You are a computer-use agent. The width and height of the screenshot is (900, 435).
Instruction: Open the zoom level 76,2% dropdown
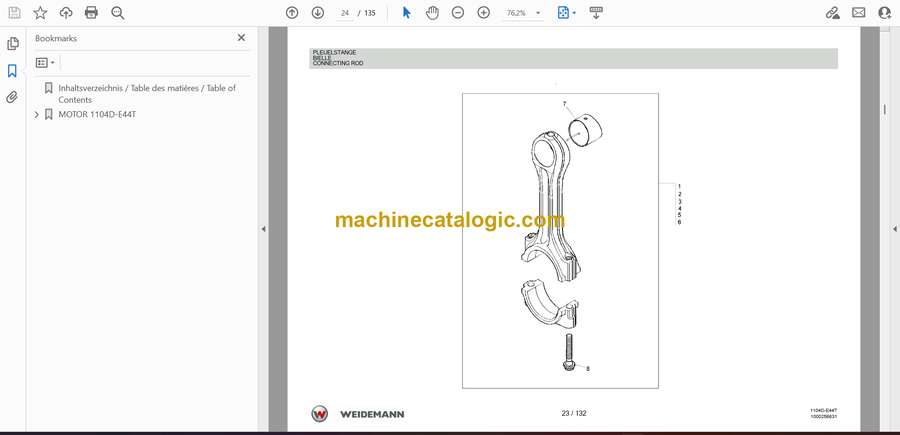point(524,13)
